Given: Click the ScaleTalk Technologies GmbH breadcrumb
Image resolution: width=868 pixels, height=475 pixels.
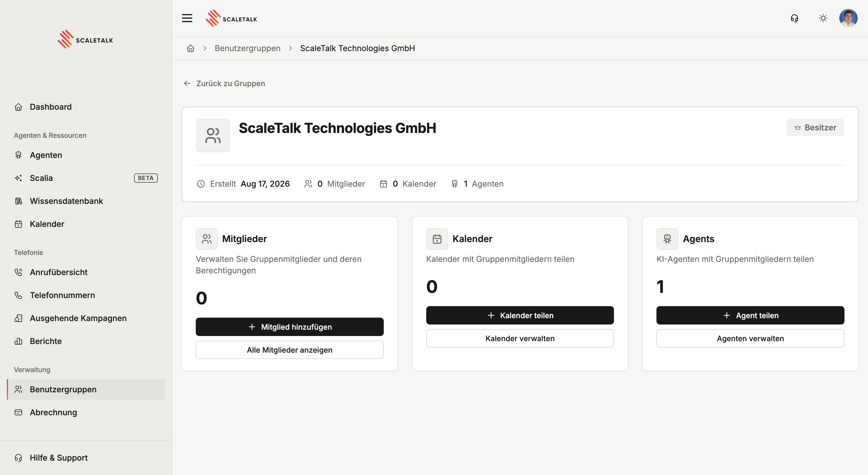Looking at the screenshot, I should (358, 48).
